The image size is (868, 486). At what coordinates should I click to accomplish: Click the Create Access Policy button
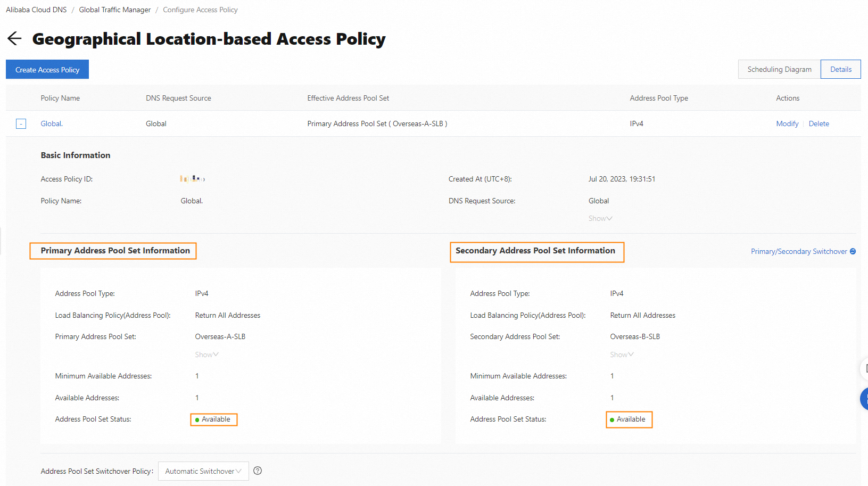(x=47, y=70)
